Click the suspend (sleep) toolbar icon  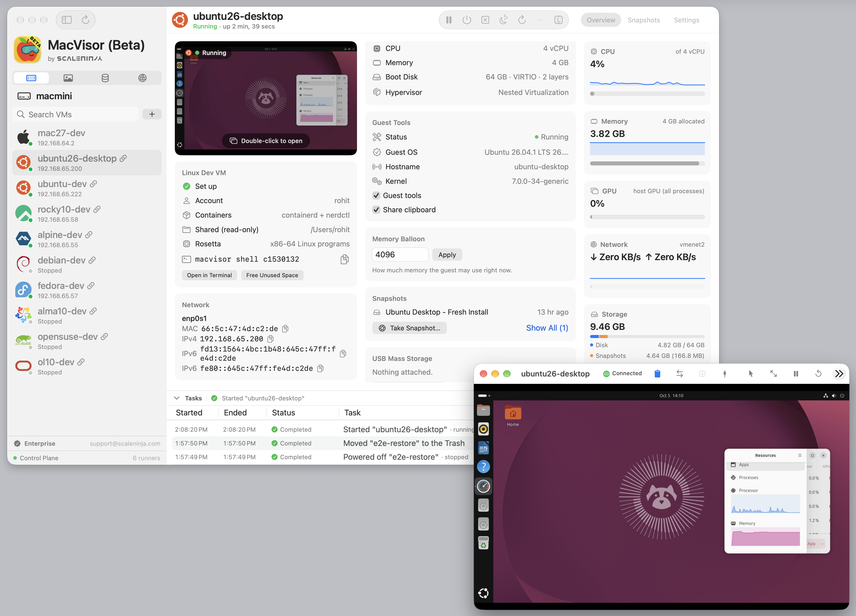coord(504,20)
